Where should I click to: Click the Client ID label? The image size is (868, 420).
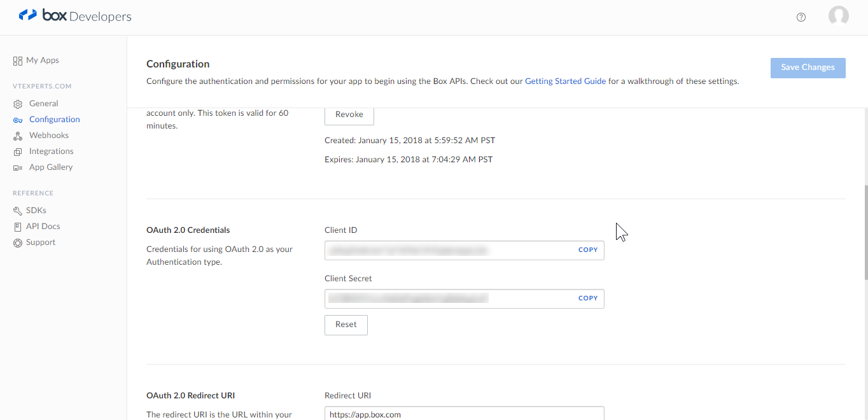[340, 230]
